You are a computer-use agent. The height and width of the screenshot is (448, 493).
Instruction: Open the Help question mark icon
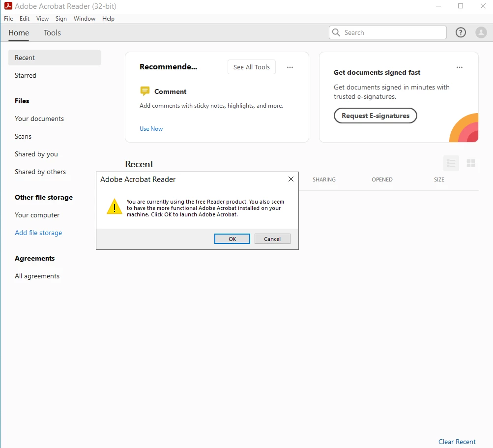461,32
